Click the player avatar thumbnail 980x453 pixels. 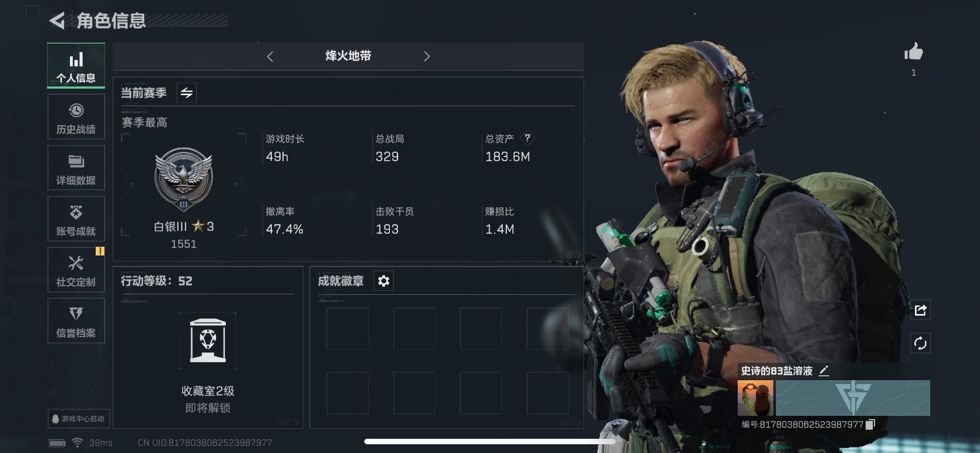755,398
